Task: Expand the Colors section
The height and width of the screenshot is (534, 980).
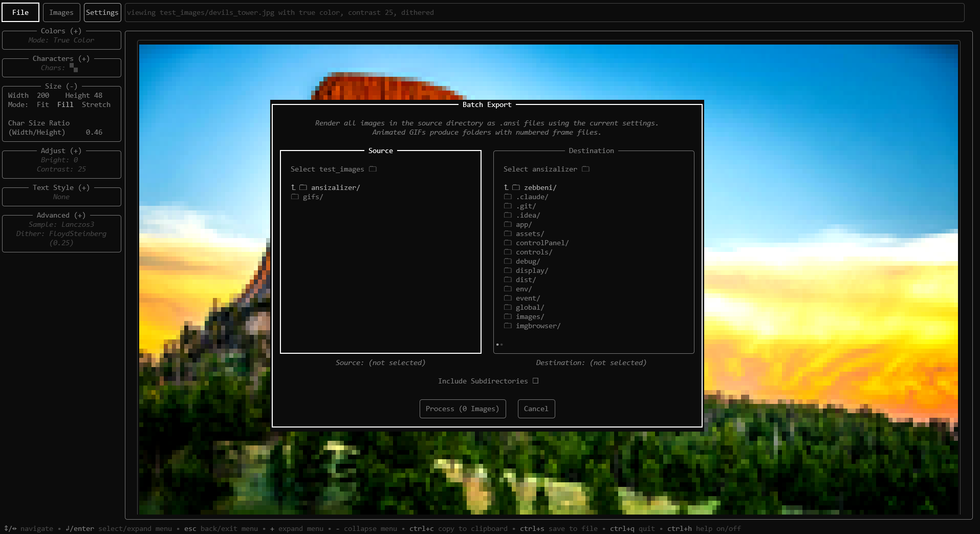Action: click(x=61, y=31)
